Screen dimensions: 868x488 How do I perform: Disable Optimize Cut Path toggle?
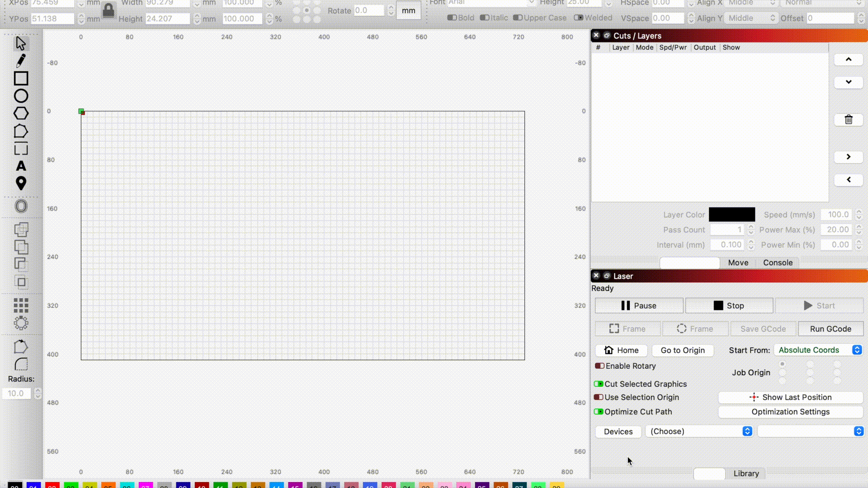599,412
